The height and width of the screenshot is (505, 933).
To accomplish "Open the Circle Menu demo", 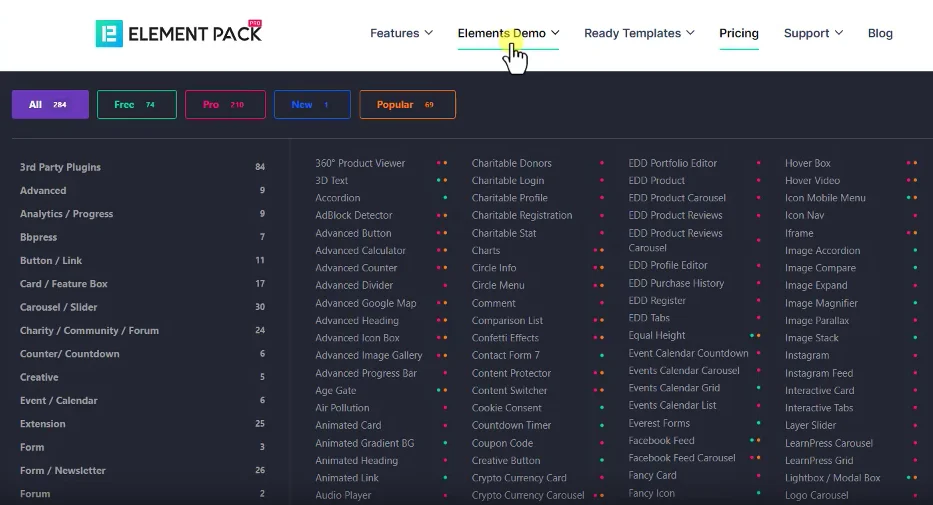I will [x=497, y=285].
